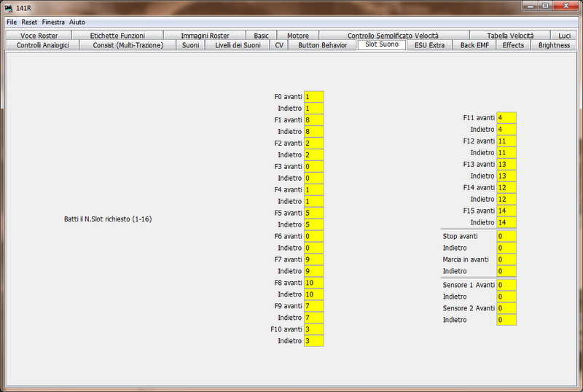Open the Finestra menu
Image resolution: width=583 pixels, height=392 pixels.
tap(54, 22)
